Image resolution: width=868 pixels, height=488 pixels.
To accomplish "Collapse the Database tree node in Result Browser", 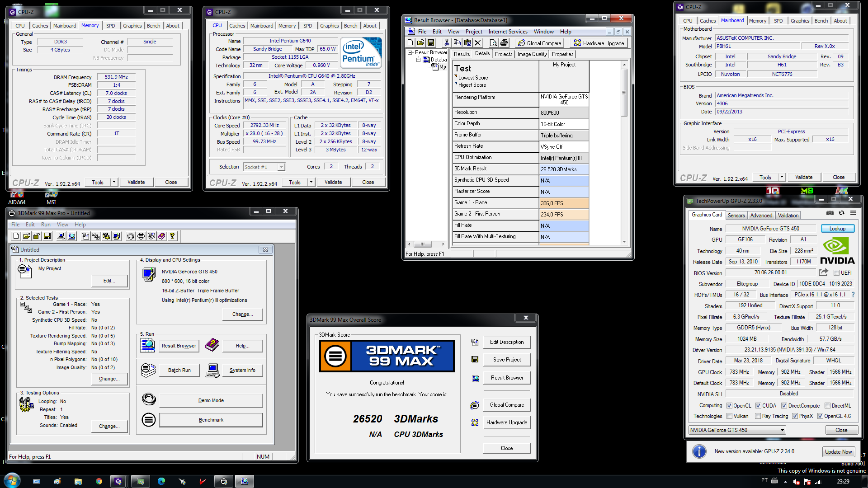I will [x=419, y=60].
